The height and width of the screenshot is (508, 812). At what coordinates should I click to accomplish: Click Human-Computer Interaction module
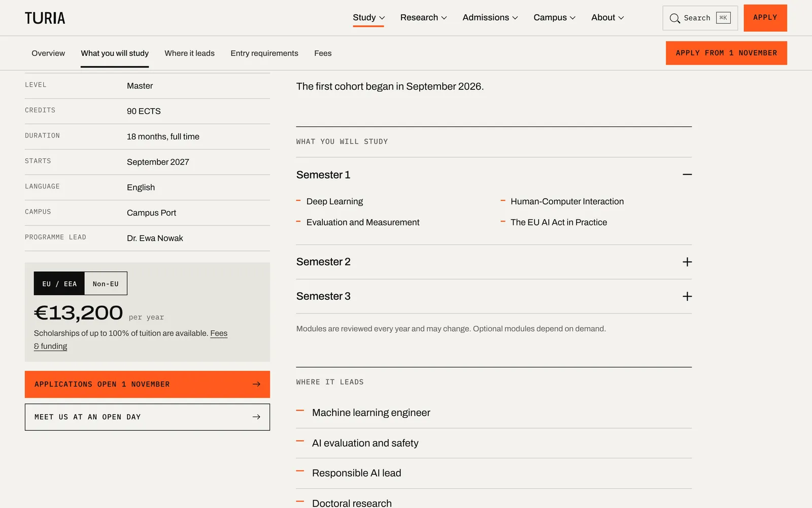click(x=567, y=201)
